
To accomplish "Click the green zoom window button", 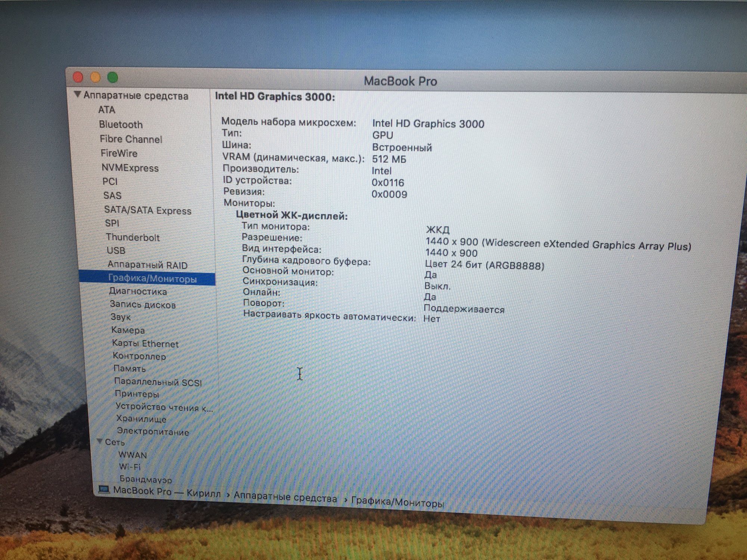I will coord(113,78).
